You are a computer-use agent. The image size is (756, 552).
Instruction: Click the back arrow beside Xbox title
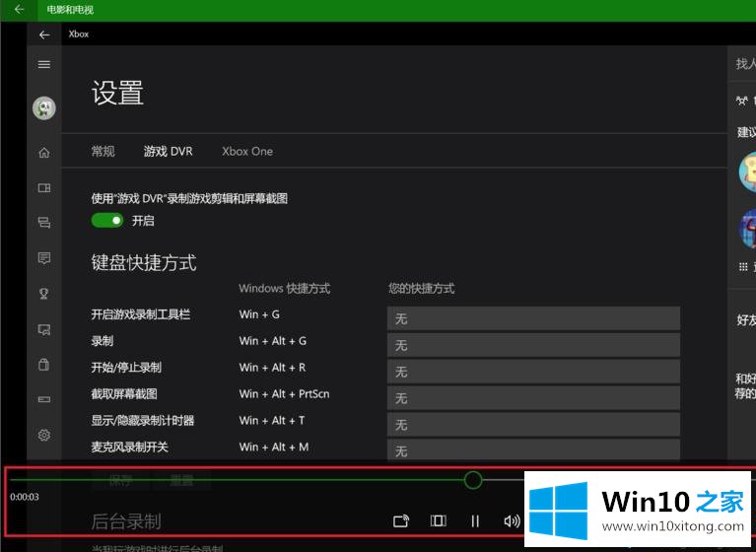pyautogui.click(x=44, y=34)
